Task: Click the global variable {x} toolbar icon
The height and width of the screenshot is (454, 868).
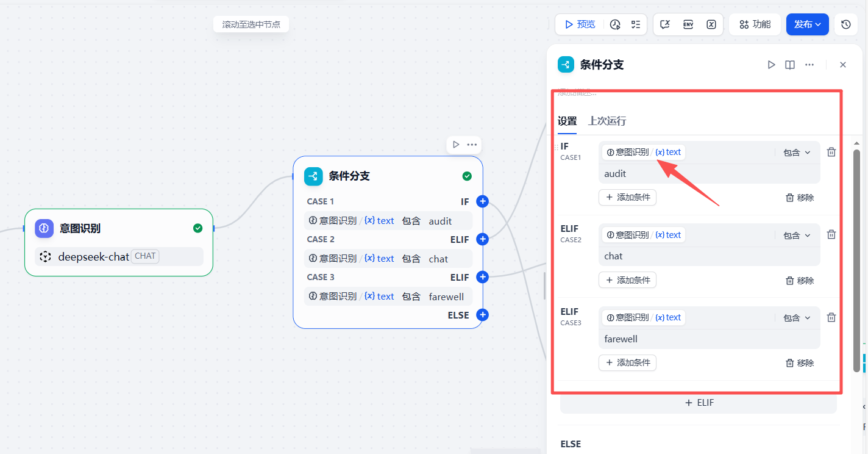Action: click(x=711, y=24)
